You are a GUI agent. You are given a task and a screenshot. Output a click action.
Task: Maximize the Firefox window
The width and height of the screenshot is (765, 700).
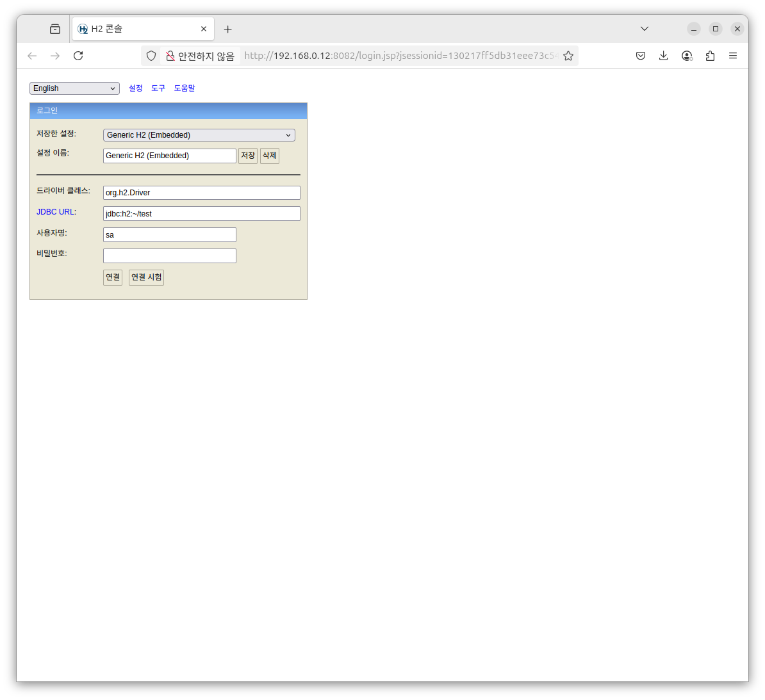point(716,29)
